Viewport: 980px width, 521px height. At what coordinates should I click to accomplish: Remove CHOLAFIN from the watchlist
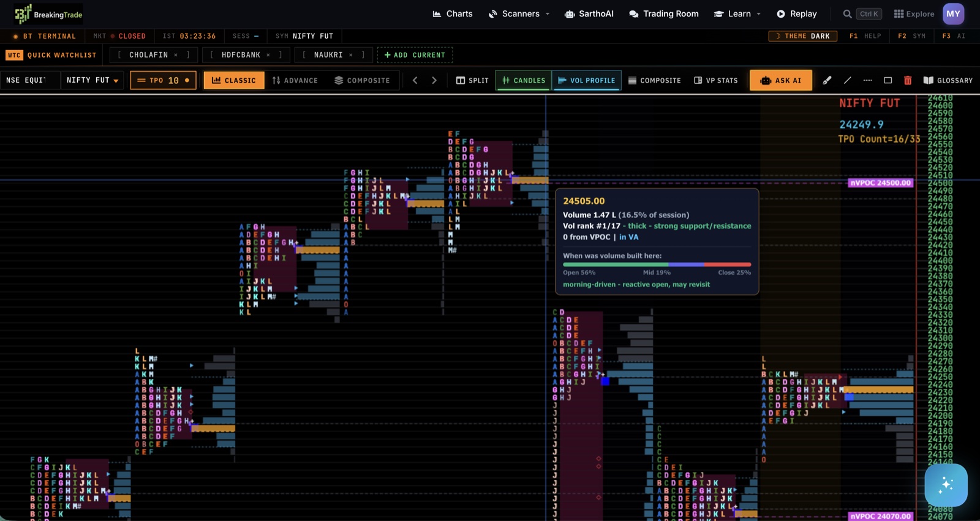click(x=176, y=55)
